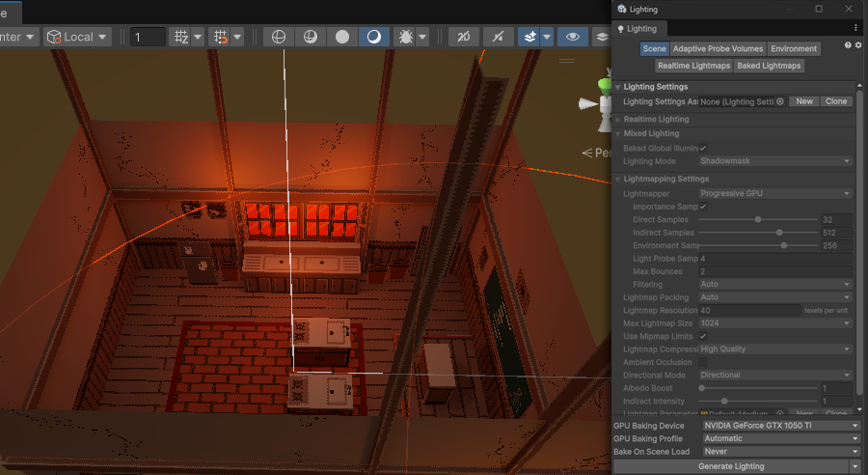Click the Generate Lighting button

pos(730,466)
